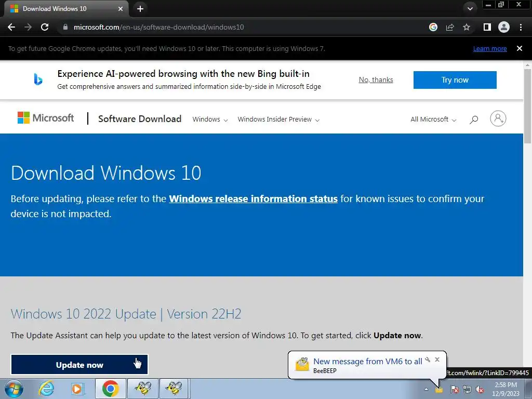
Task: Show hidden system tray icons
Action: [426, 390]
